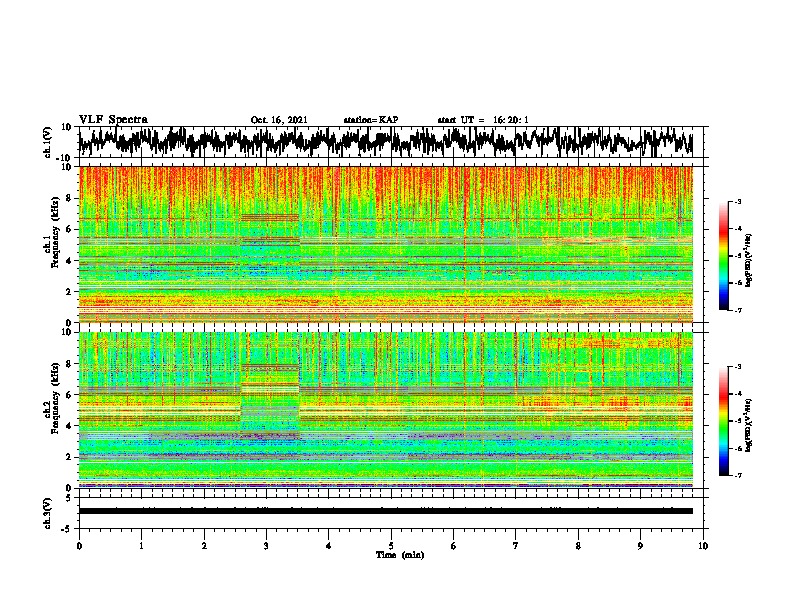Click the "-5" tick on ch.3(V) axis
The width and height of the screenshot is (792, 612).
[x=68, y=529]
